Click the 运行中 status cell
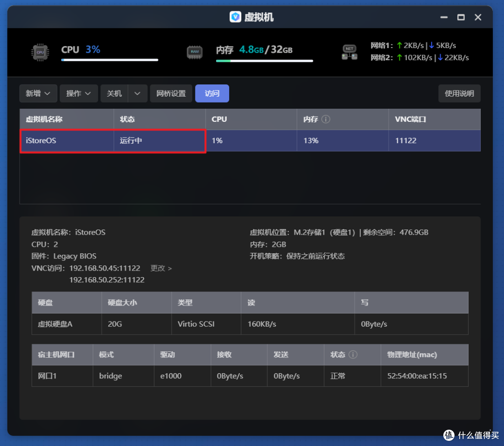This screenshot has width=504, height=446. (x=160, y=140)
